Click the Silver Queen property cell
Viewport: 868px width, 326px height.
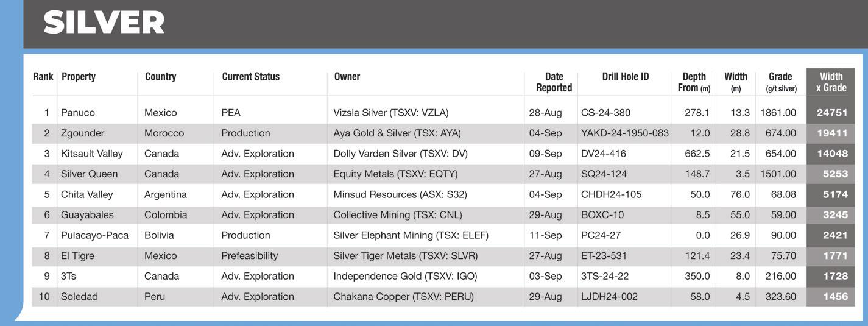(89, 174)
